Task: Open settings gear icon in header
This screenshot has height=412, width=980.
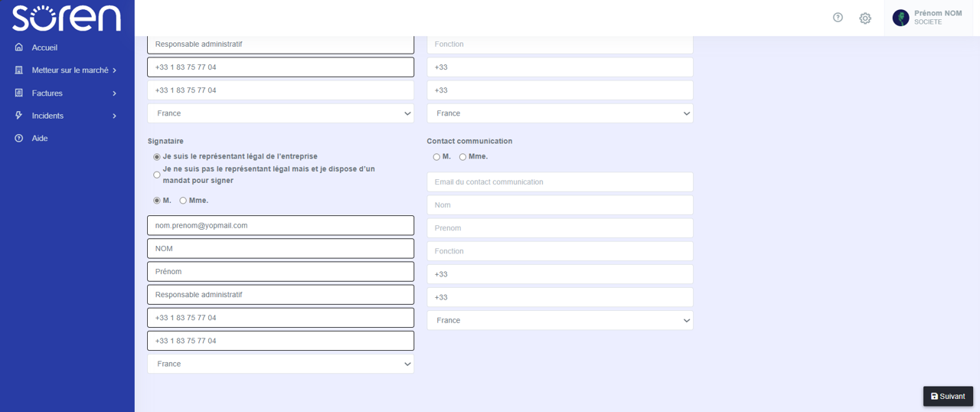Action: point(865,18)
